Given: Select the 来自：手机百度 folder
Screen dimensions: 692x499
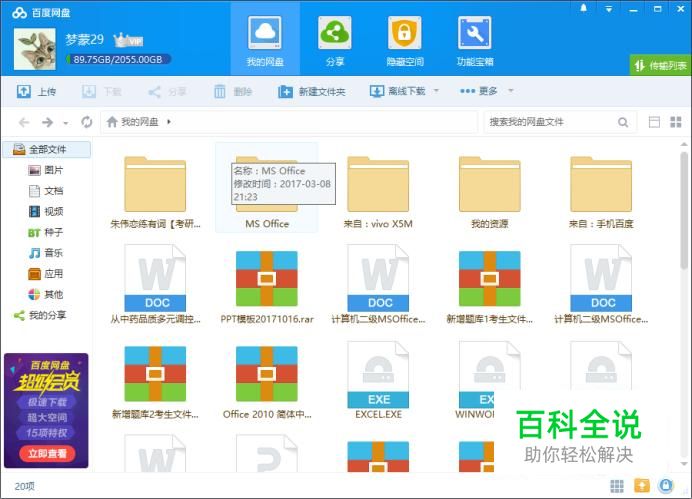Looking at the screenshot, I should 601,192.
